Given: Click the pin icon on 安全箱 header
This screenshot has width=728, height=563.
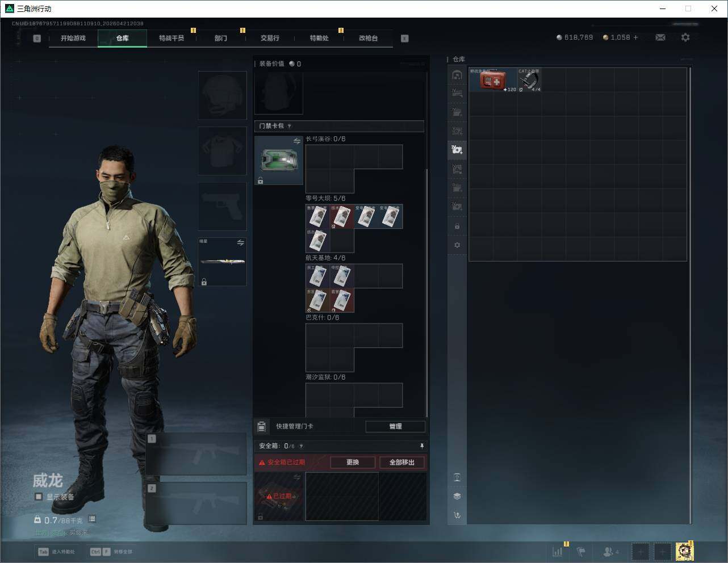Looking at the screenshot, I should 421,446.
